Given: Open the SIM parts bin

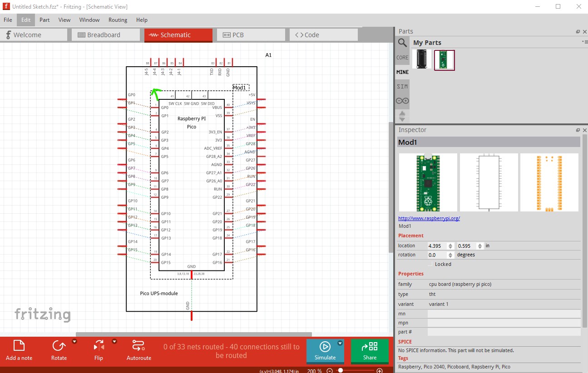Looking at the screenshot, I should (402, 86).
